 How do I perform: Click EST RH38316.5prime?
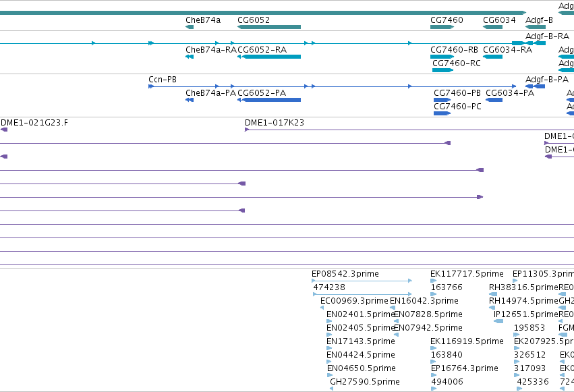(493, 294)
